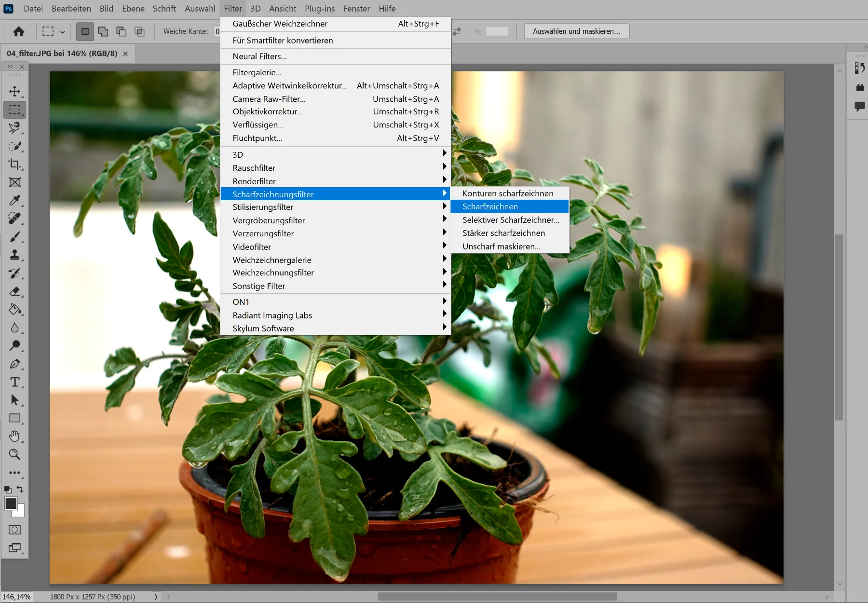
Task: Click the horizontal scrollbar thumb
Action: click(x=497, y=597)
